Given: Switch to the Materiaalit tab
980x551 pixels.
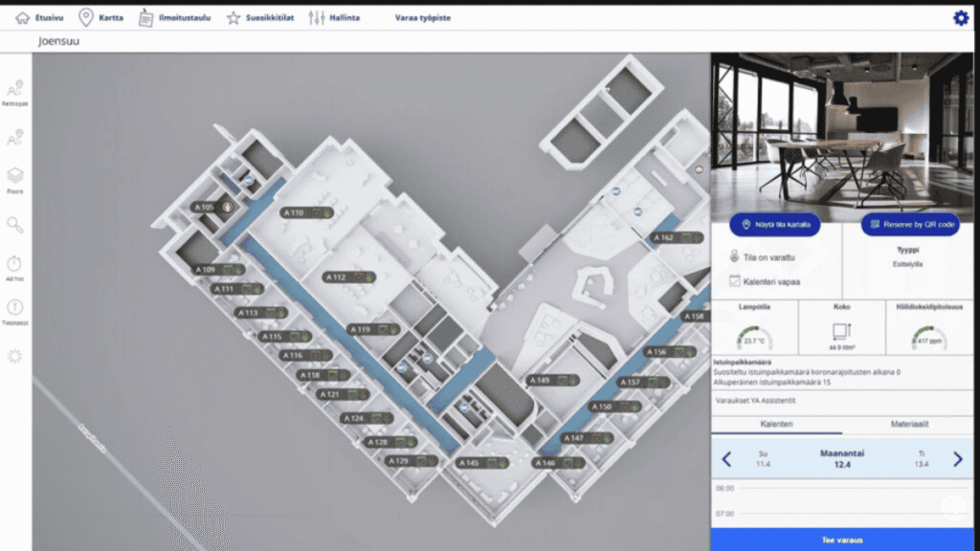Looking at the screenshot, I should click(909, 424).
